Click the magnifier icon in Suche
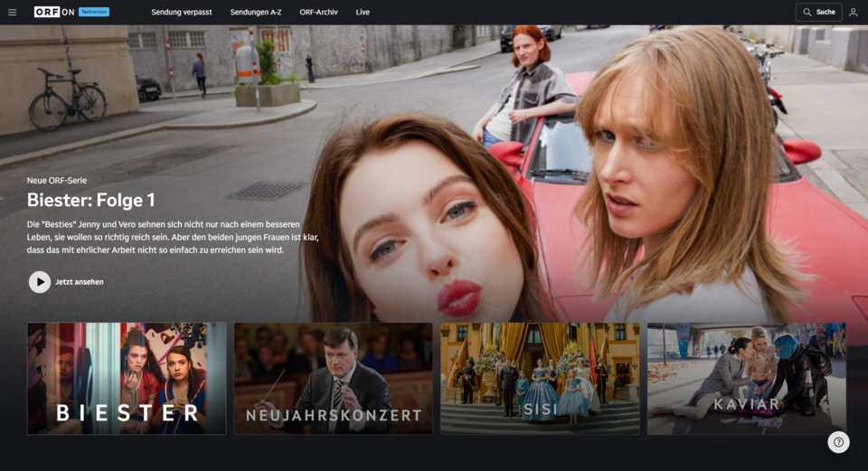The height and width of the screenshot is (471, 868). pyautogui.click(x=807, y=12)
